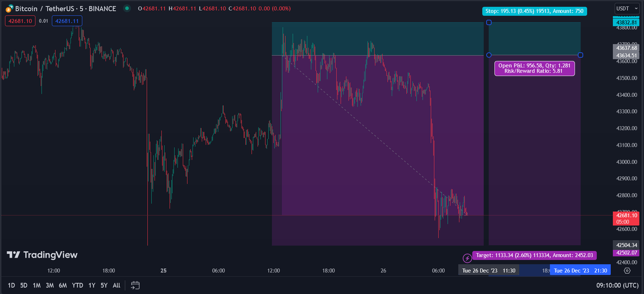Click the green market status dot
Viewport: 644px width, 294px height.
pyautogui.click(x=127, y=9)
